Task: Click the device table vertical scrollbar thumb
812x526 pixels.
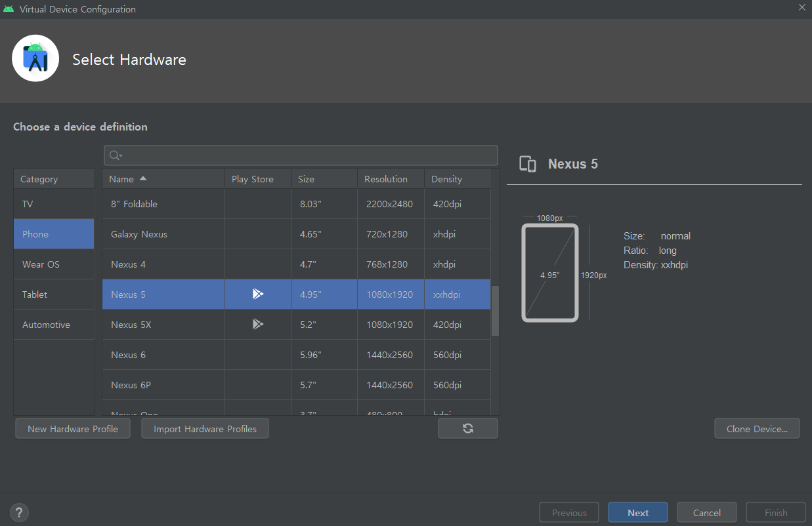Action: [496, 311]
